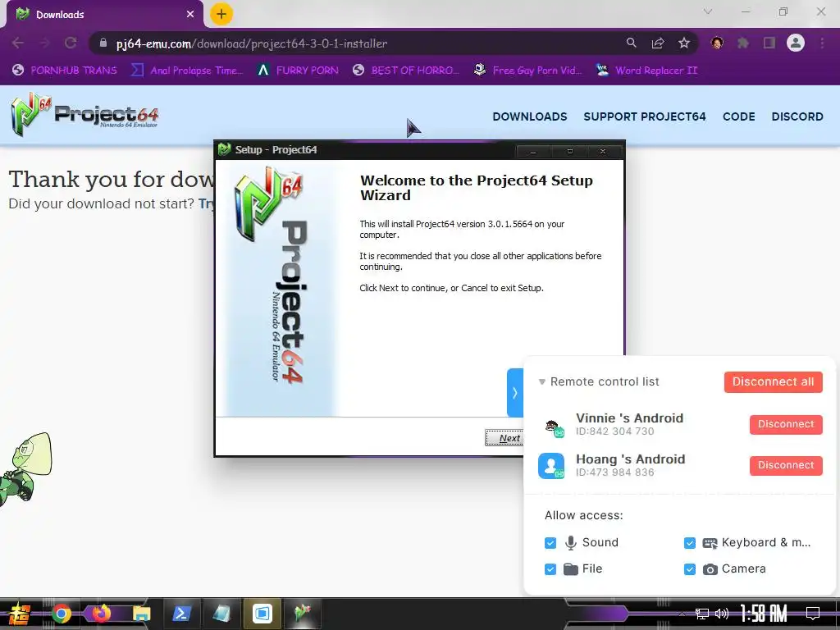This screenshot has width=840, height=630.
Task: Open the extensions puzzle piece icon
Action: point(743,43)
